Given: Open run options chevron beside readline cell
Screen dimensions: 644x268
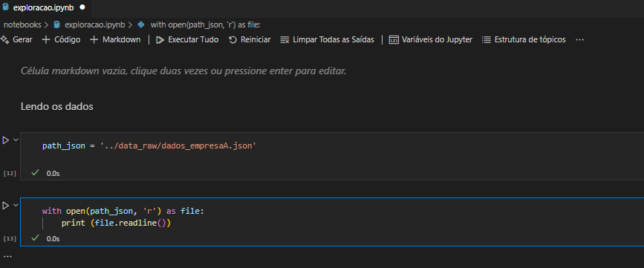Looking at the screenshot, I should click(x=16, y=205).
